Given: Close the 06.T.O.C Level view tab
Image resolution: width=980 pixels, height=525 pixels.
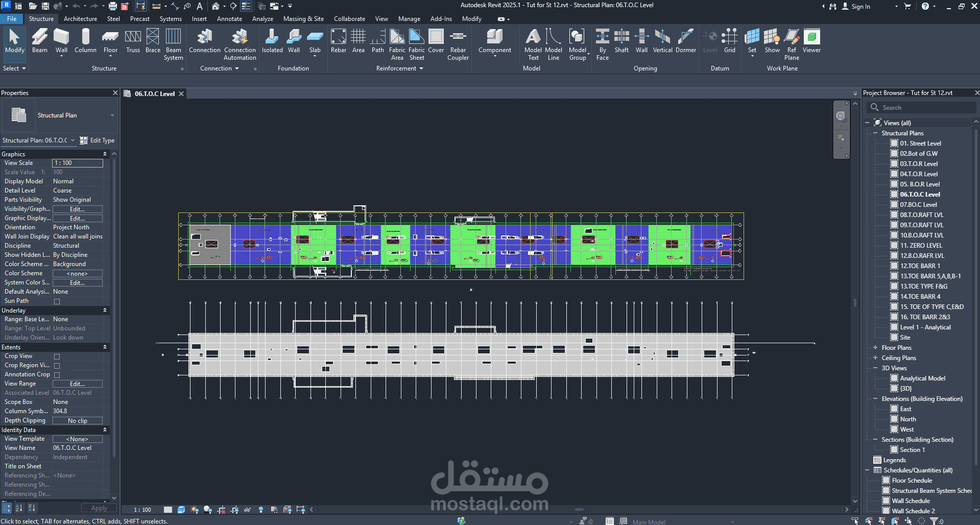Looking at the screenshot, I should (181, 94).
